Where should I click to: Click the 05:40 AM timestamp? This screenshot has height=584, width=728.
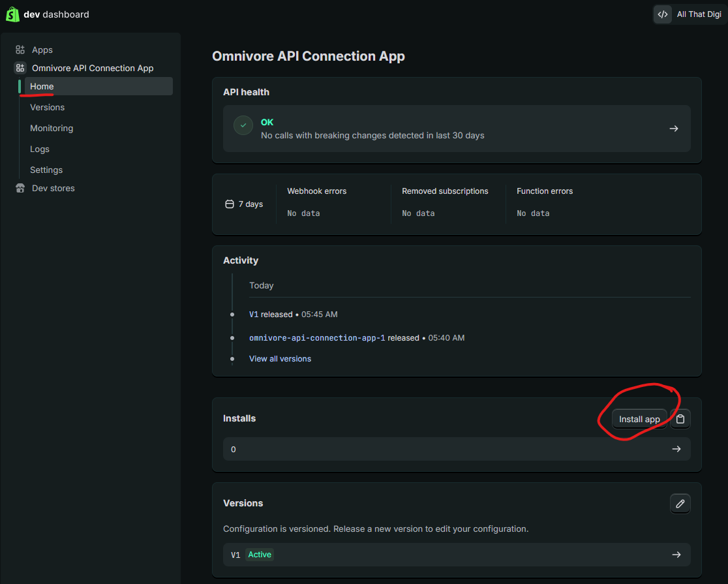point(446,338)
